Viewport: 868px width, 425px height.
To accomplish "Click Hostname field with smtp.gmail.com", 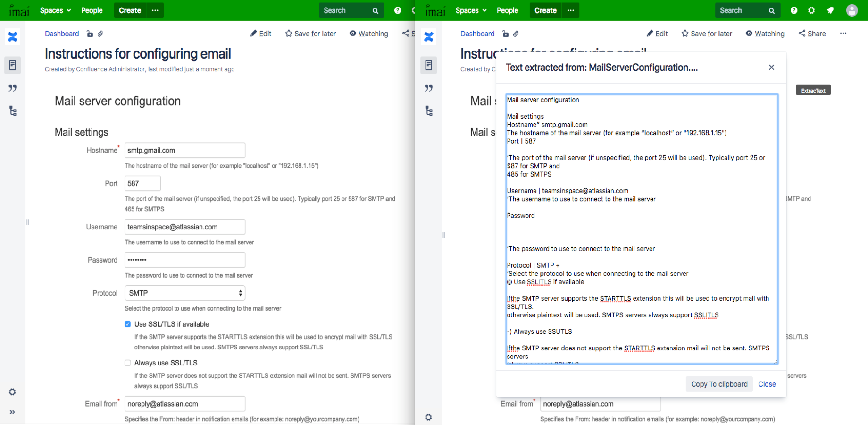I will [185, 150].
